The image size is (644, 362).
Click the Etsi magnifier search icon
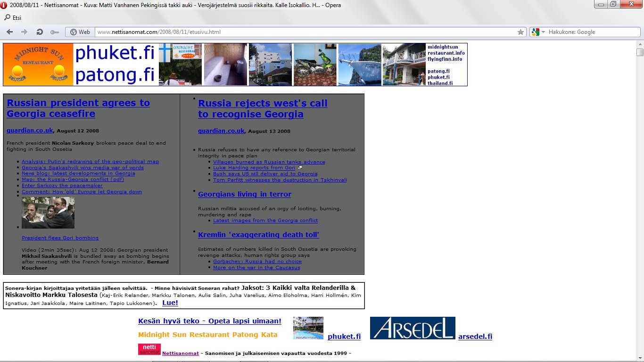point(8,17)
